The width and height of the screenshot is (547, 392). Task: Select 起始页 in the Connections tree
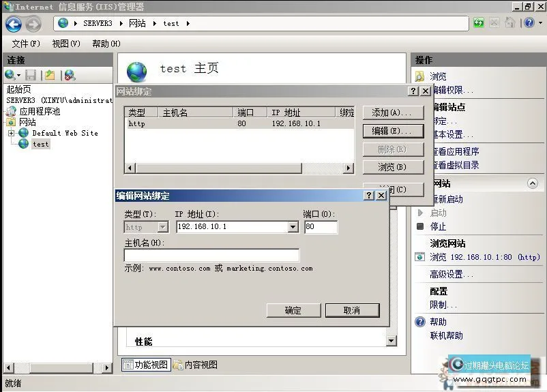click(x=19, y=89)
